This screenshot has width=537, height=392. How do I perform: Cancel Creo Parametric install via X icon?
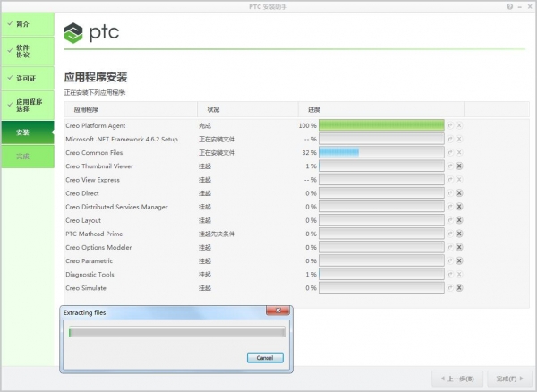tap(459, 260)
